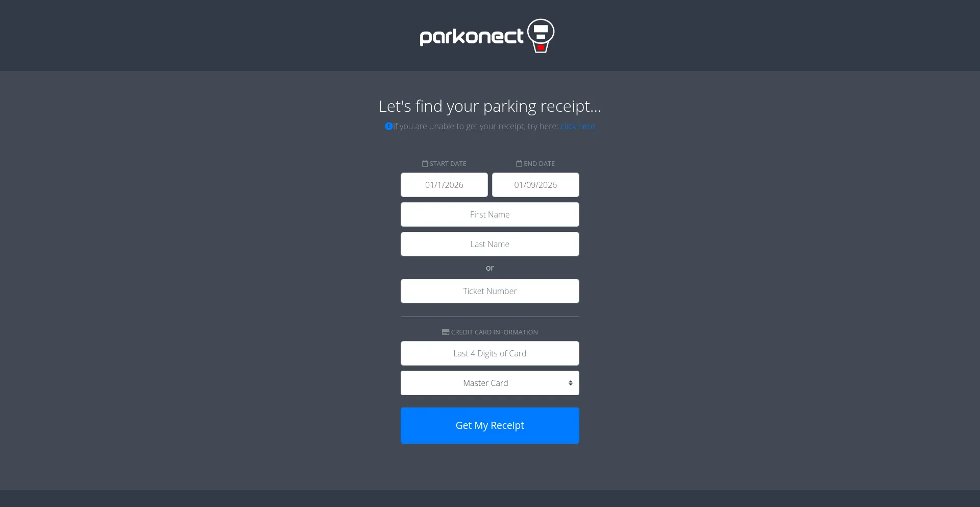Click the calendar icon beside Start Date
980x507 pixels.
point(425,163)
